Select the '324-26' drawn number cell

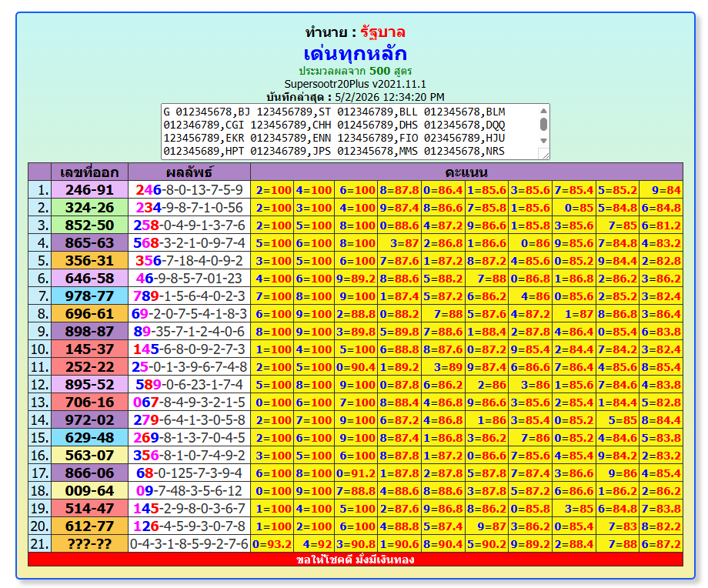click(89, 207)
